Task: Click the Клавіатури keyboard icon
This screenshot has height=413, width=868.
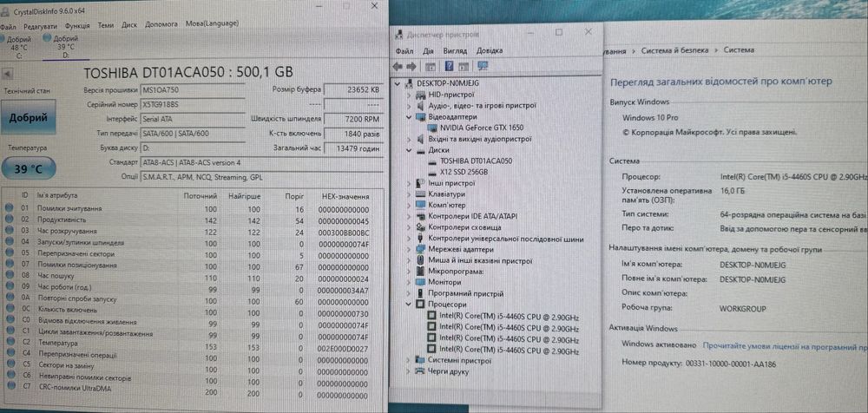Action: pyautogui.click(x=422, y=194)
